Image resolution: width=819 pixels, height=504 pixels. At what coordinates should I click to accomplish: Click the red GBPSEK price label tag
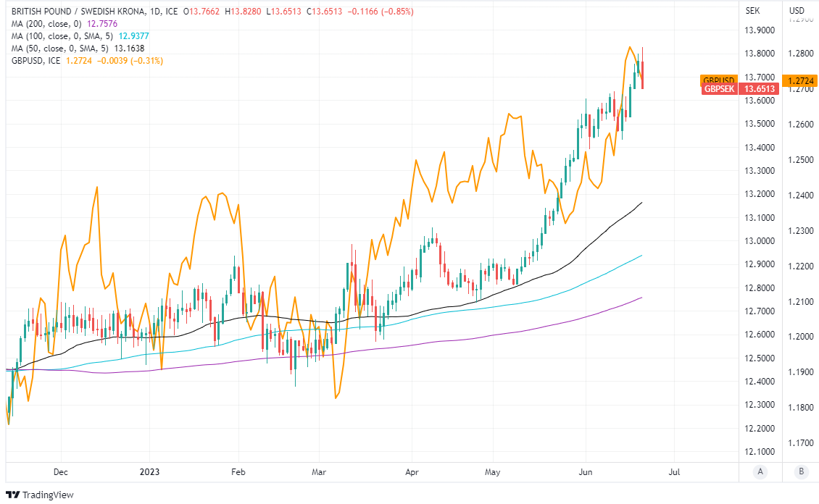tap(720, 89)
